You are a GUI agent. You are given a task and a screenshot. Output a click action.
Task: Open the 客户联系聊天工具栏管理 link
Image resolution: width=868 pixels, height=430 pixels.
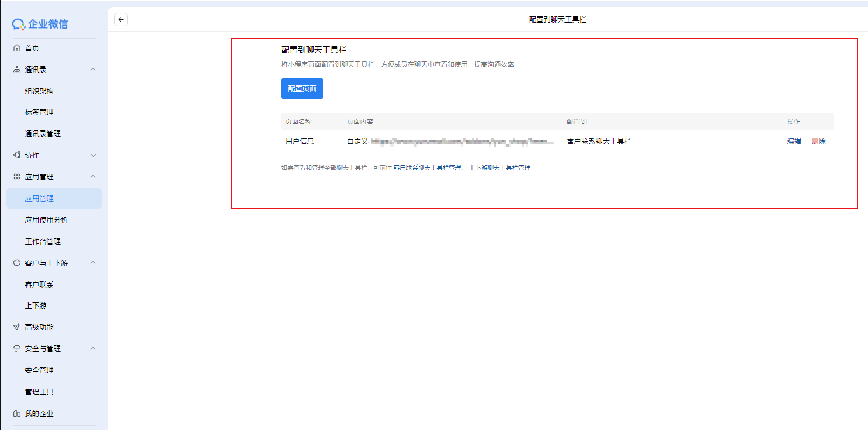(x=427, y=168)
